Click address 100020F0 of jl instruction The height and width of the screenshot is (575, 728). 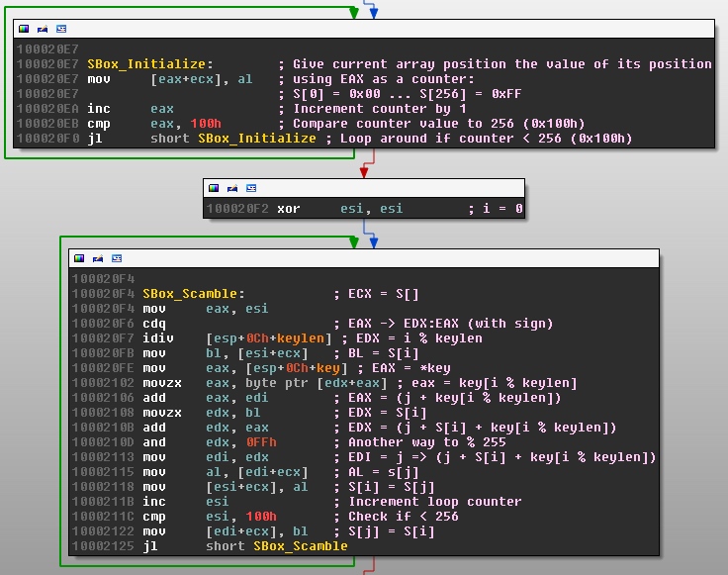(x=47, y=139)
